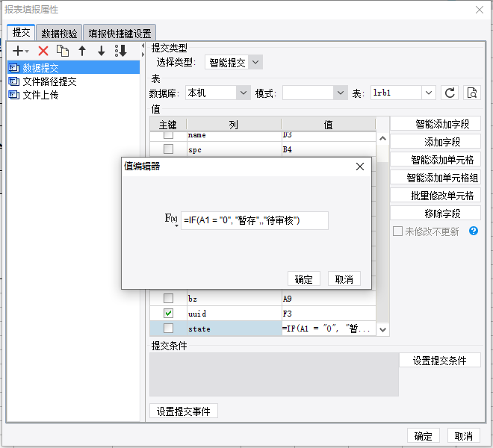Viewport: 493px width, 448px height.
Task: Toggle primary key checkbox for name row
Action: point(168,135)
